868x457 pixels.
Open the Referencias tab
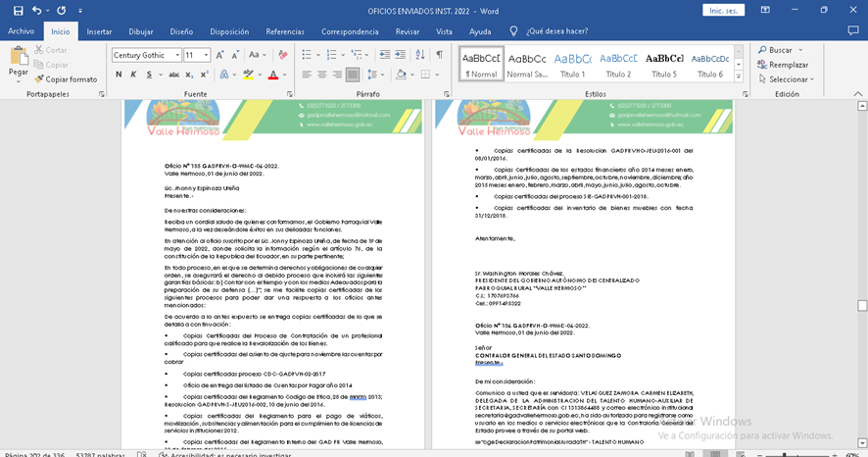[x=285, y=31]
